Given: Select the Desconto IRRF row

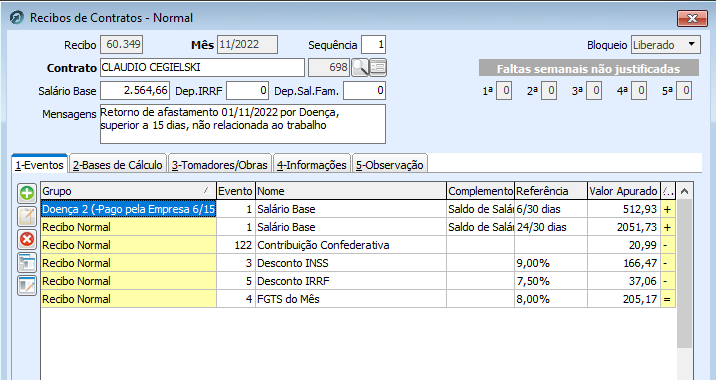Looking at the screenshot, I should coord(358,281).
